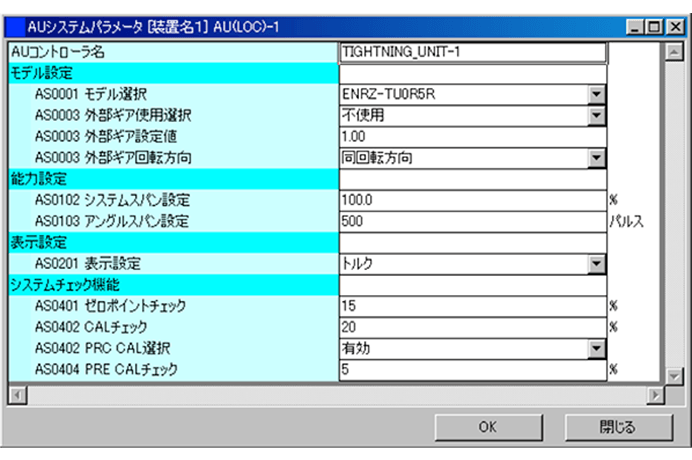
Task: Edit the アングルスパン設定 value field
Action: click(x=473, y=221)
